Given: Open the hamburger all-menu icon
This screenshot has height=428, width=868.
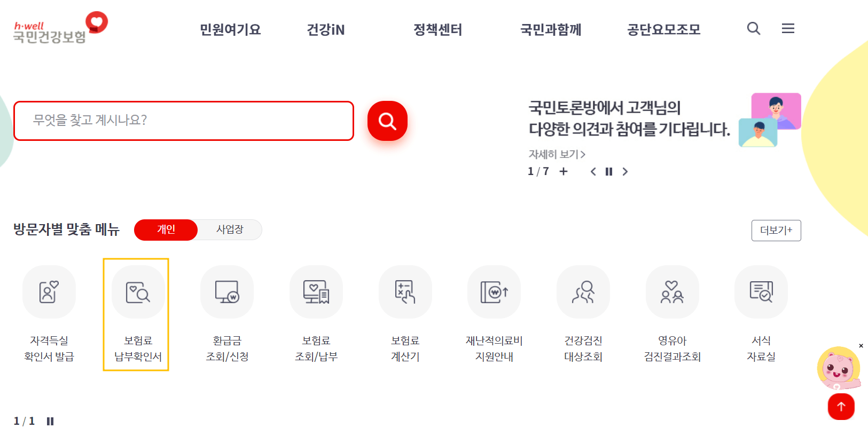Looking at the screenshot, I should (x=788, y=28).
